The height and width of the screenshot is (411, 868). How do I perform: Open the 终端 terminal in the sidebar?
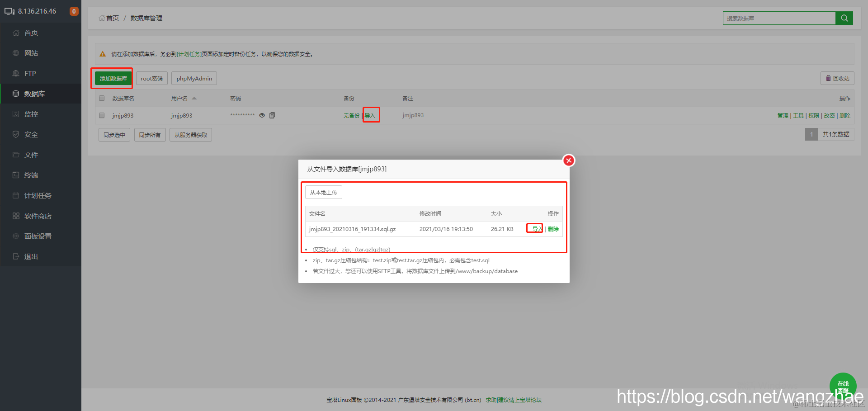tap(30, 175)
